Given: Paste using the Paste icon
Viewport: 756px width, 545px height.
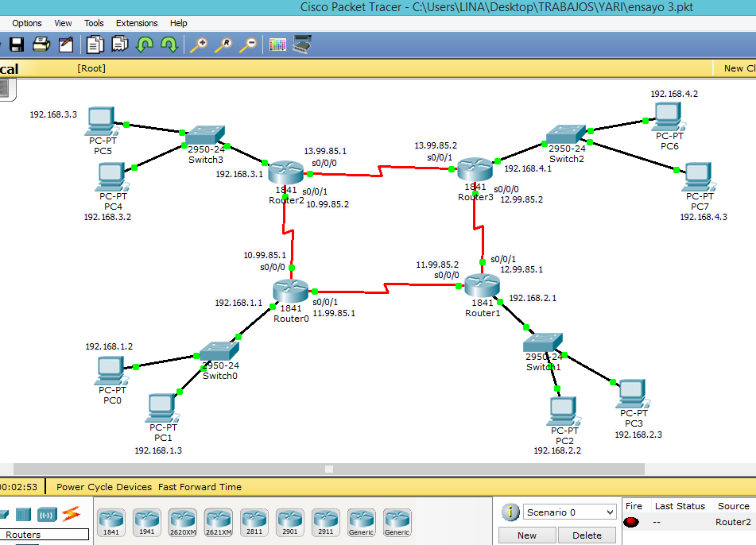Looking at the screenshot, I should point(119,44).
